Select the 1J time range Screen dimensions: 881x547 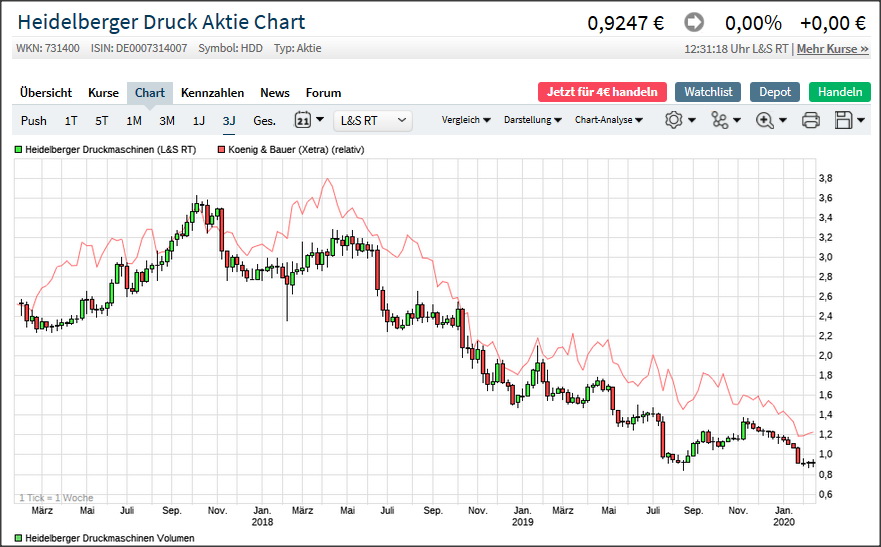coord(199,121)
